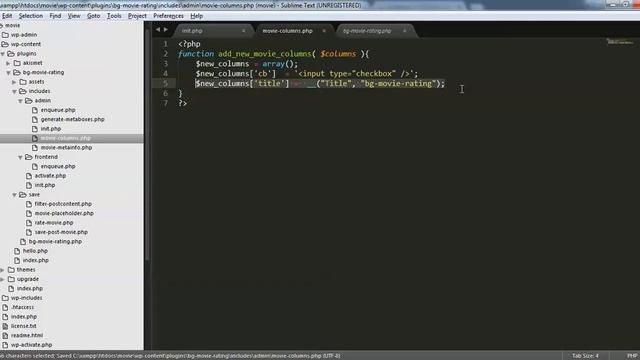
Task: Change syntax via PHP in status bar
Action: coord(632,356)
